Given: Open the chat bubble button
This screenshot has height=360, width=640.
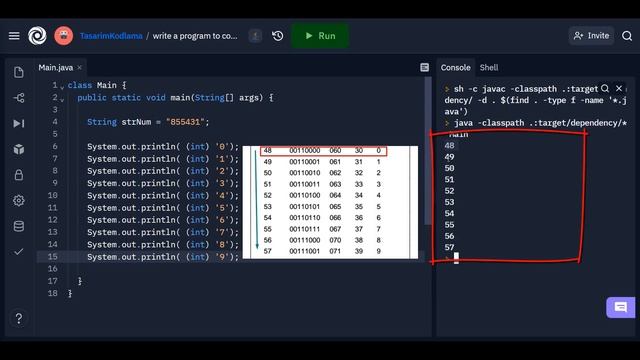Looking at the screenshot, I should point(620,307).
